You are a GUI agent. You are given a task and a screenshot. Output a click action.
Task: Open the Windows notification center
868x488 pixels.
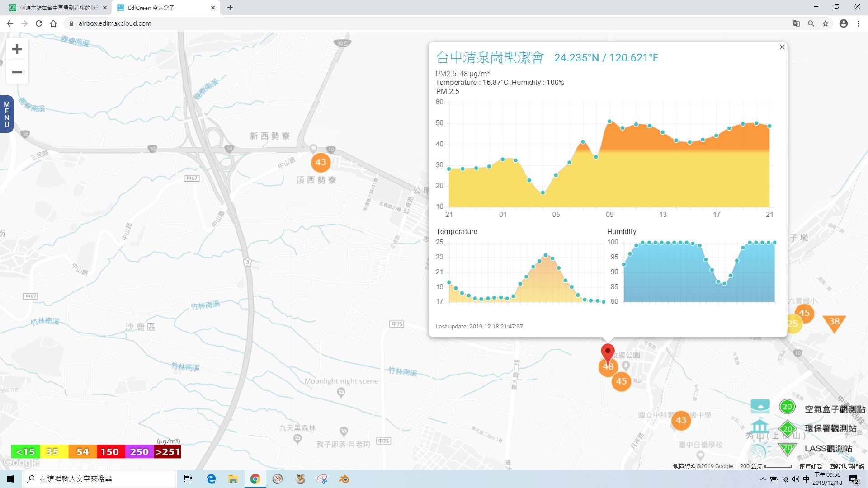pyautogui.click(x=854, y=479)
